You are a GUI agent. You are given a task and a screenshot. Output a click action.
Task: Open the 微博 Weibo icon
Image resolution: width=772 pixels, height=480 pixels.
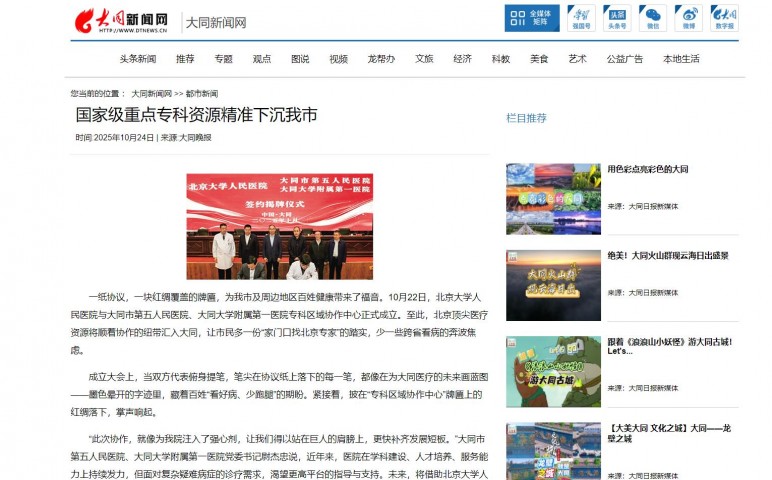coord(688,18)
